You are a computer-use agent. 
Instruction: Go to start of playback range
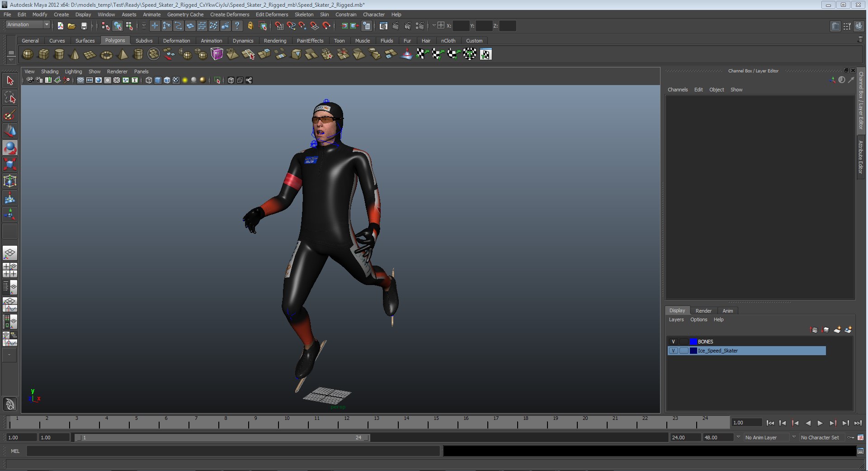770,423
